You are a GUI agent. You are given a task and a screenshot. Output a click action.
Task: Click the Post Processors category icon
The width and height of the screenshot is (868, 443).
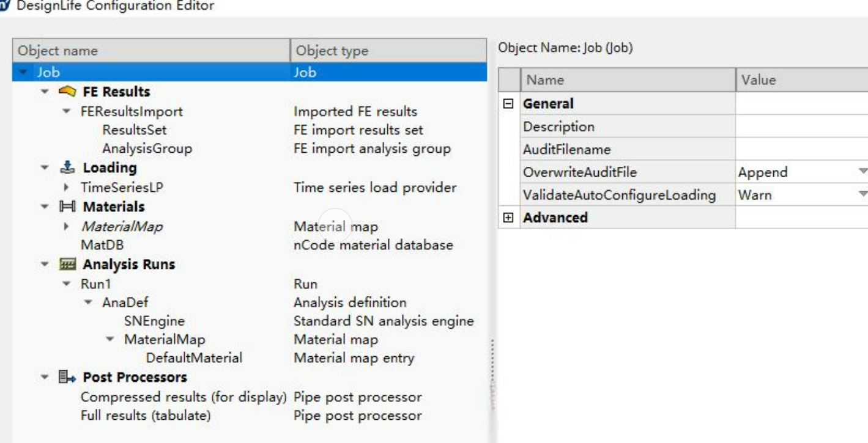click(x=67, y=377)
